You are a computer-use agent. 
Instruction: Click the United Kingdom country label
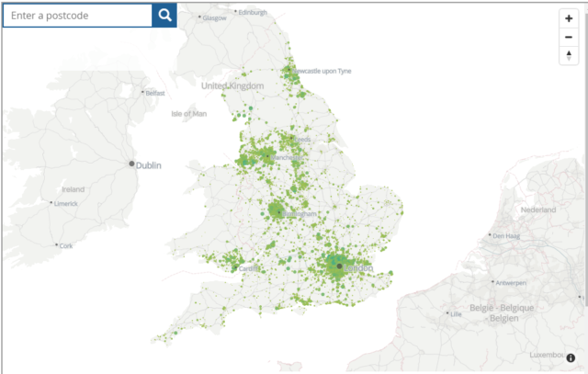(x=232, y=85)
